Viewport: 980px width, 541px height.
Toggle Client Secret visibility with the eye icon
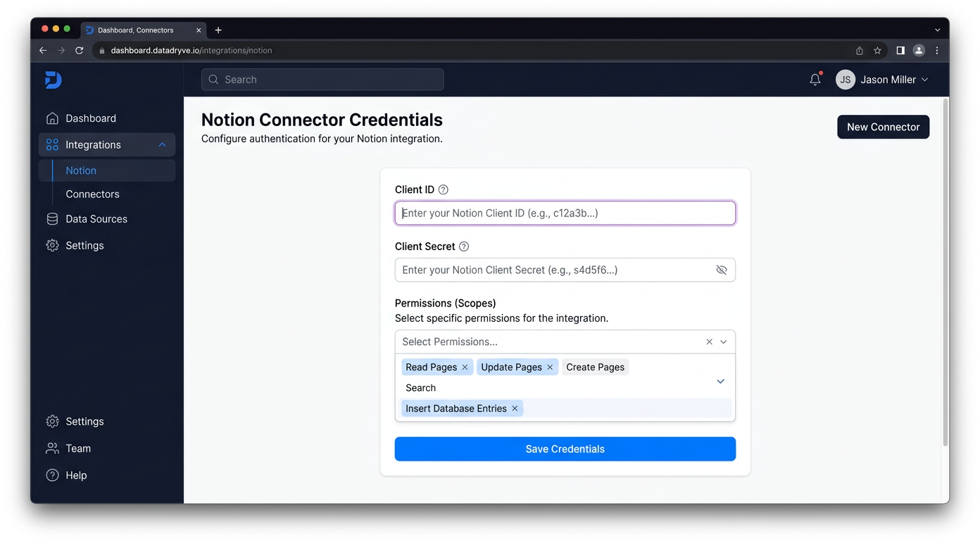(721, 270)
